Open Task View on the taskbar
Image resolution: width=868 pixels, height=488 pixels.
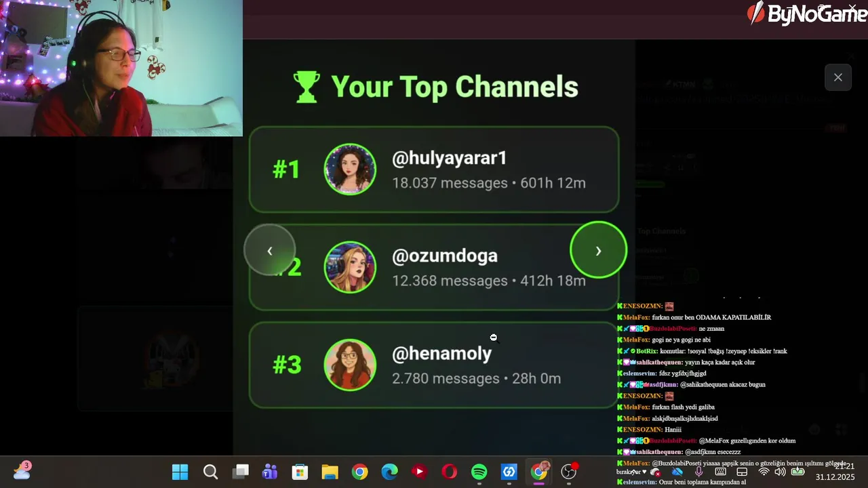pyautogui.click(x=240, y=472)
